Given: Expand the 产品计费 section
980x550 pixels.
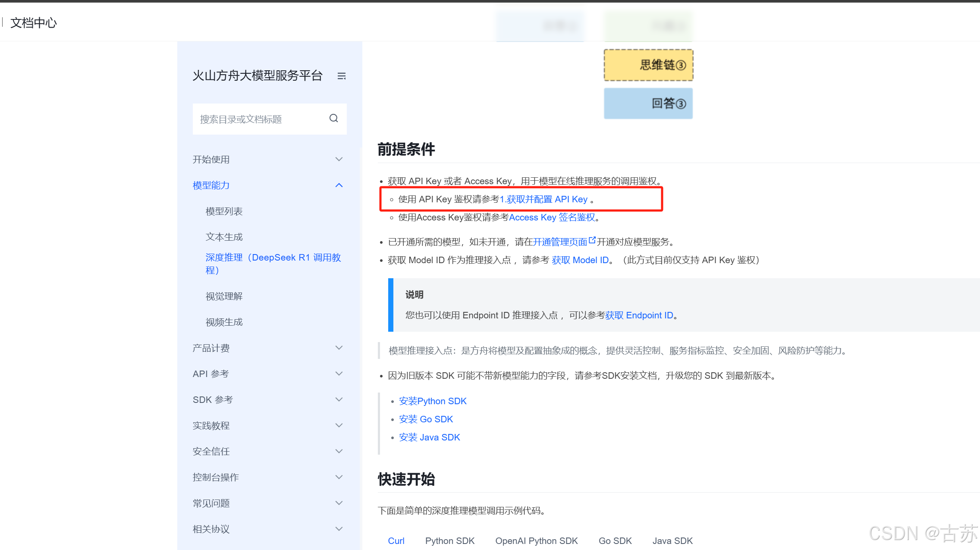Looking at the screenshot, I should click(x=339, y=348).
